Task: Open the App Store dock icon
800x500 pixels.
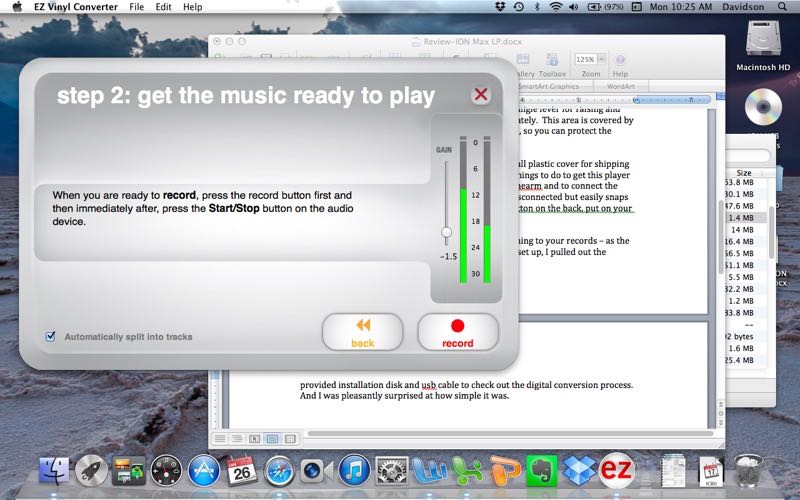Action: point(203,470)
